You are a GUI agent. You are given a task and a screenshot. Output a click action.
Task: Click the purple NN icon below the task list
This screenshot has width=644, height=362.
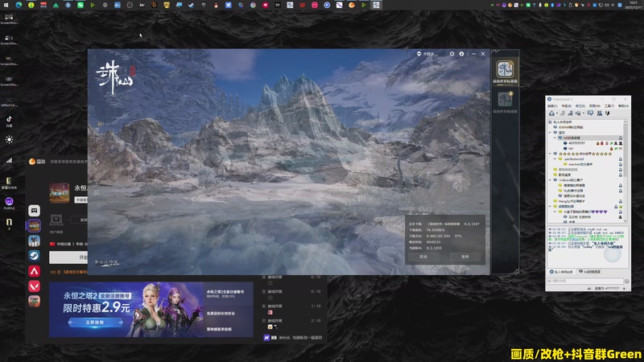[267, 338]
